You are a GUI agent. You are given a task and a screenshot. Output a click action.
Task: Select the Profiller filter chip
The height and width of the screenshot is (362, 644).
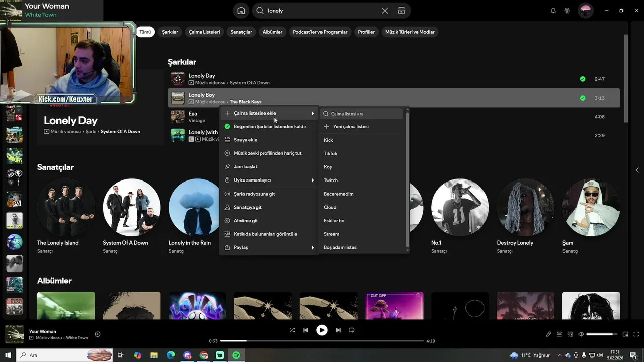pos(366,32)
